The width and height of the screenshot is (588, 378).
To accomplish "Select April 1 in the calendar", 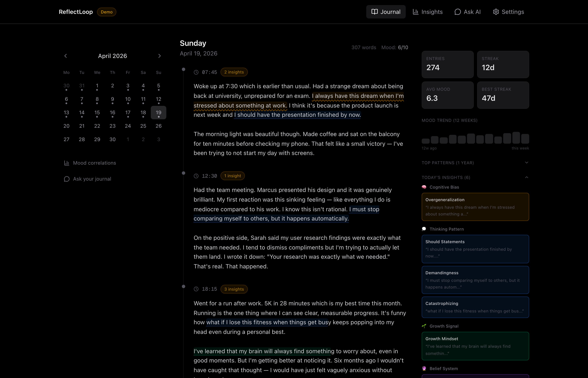I will 97,86.
